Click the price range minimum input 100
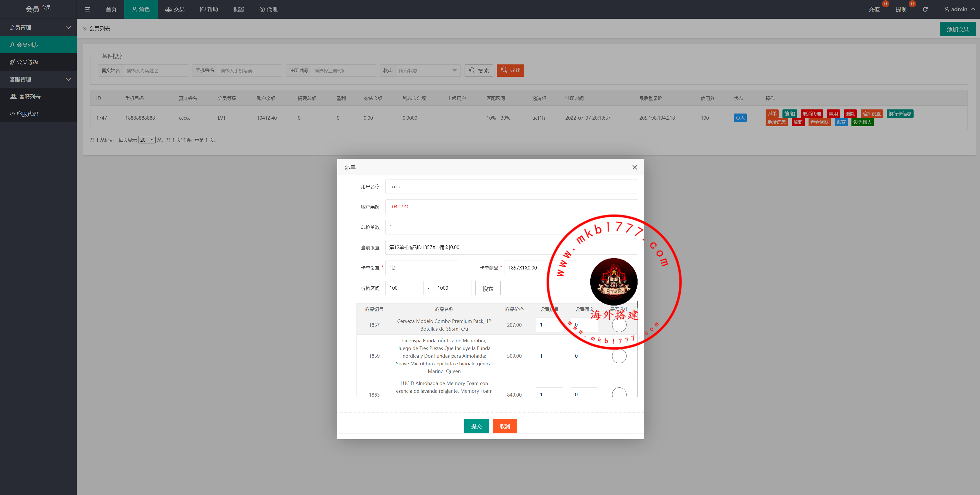Screen dimensions: 980x495 [404, 288]
